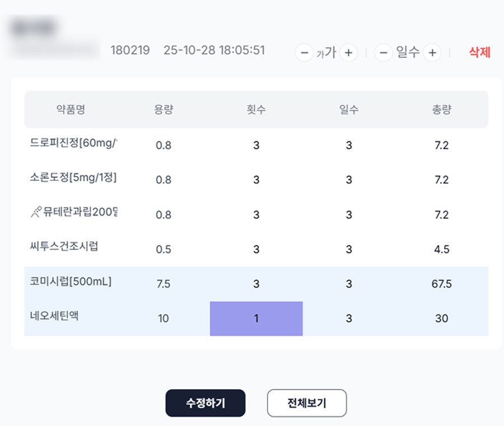
Task: Increase 일수 with the plus button
Action: (x=432, y=53)
